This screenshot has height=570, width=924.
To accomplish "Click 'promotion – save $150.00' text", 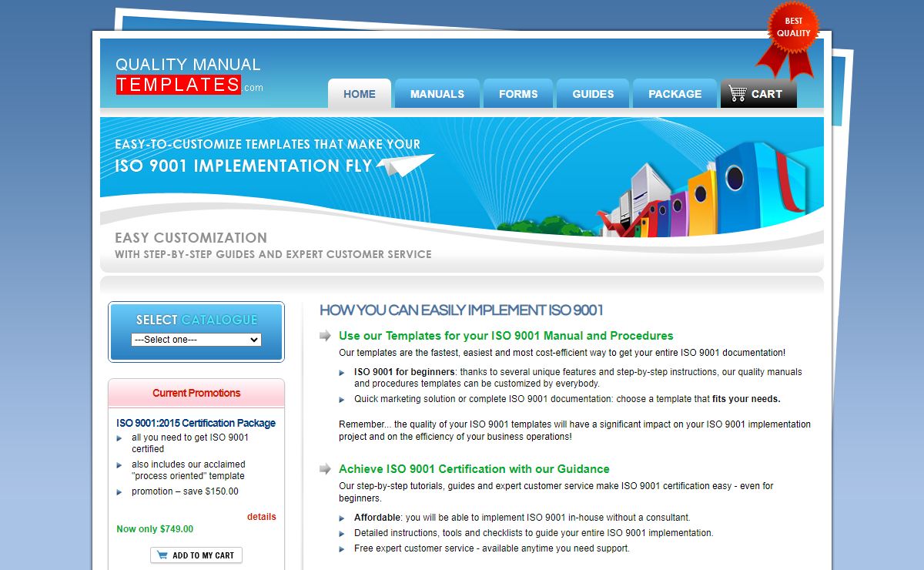I will point(185,491).
